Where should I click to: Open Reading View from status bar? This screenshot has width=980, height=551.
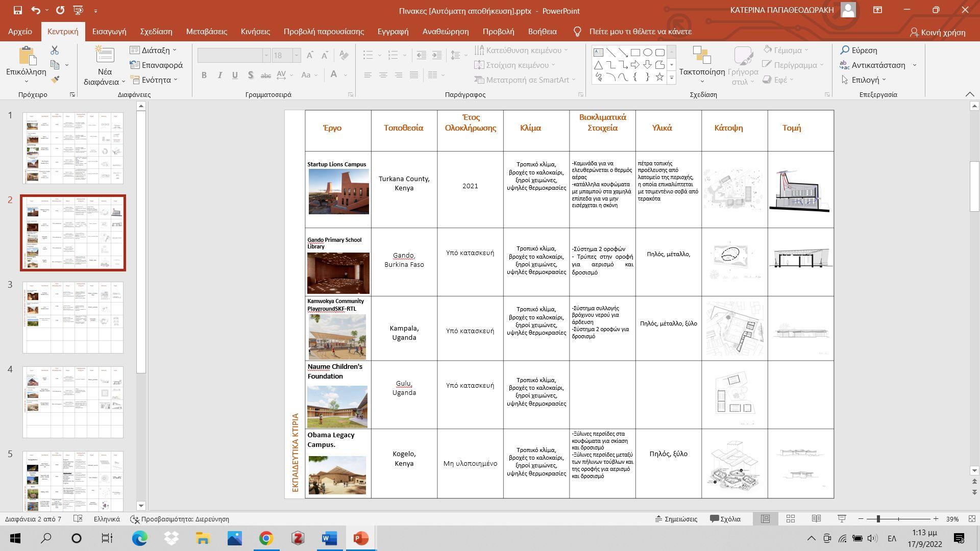click(816, 519)
